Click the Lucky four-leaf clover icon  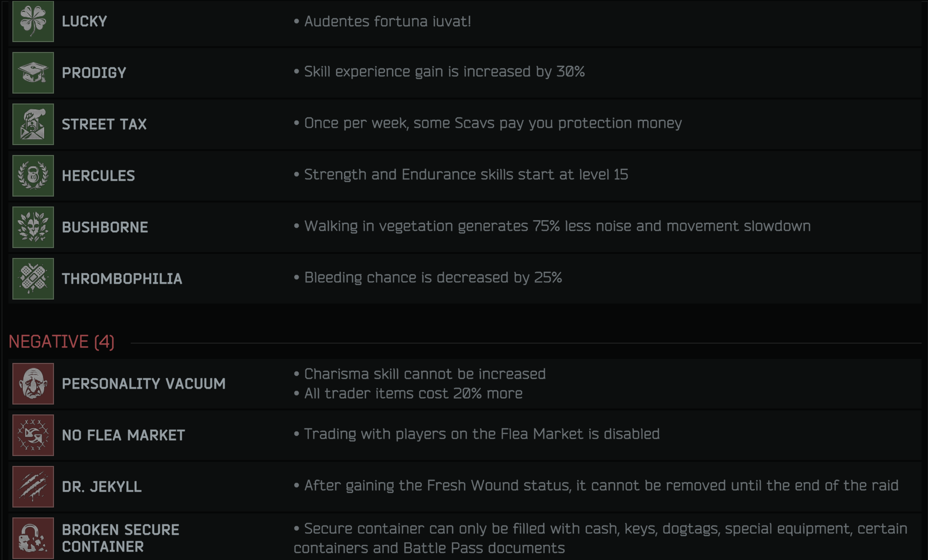33,21
